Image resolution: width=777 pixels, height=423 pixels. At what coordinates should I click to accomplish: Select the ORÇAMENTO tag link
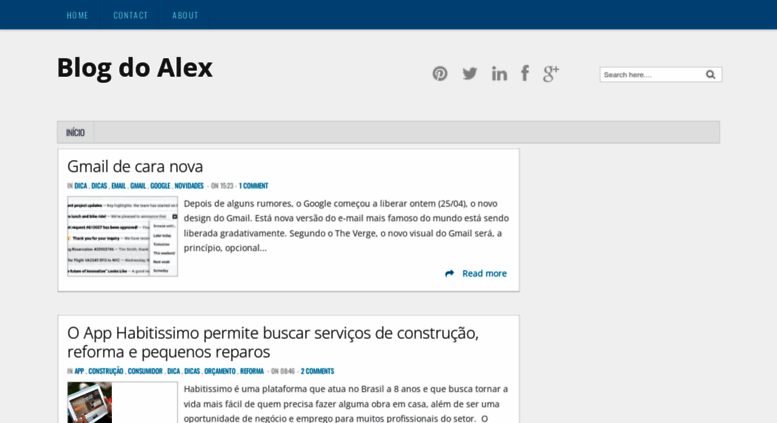pyautogui.click(x=220, y=371)
